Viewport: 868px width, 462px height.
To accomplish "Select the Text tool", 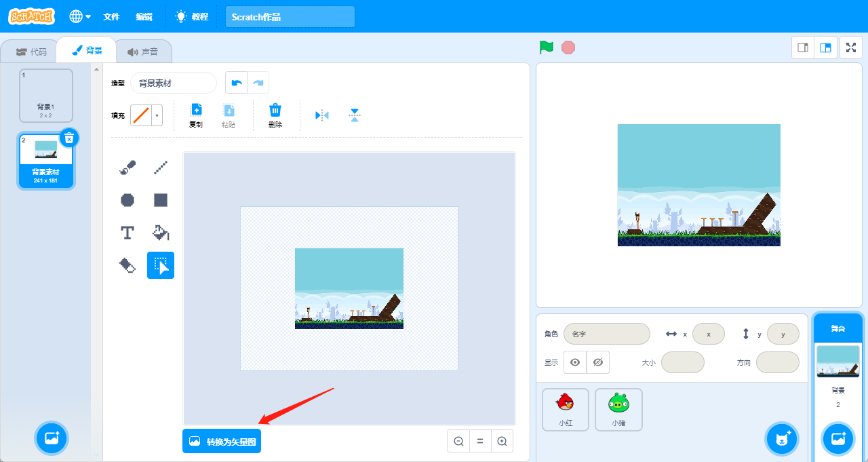I will click(x=127, y=233).
